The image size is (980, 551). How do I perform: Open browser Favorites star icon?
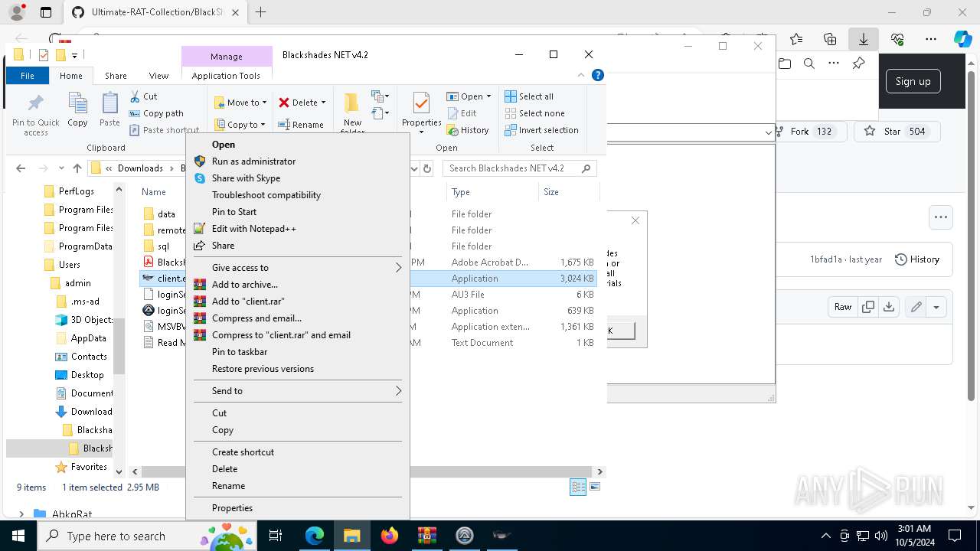coord(796,39)
